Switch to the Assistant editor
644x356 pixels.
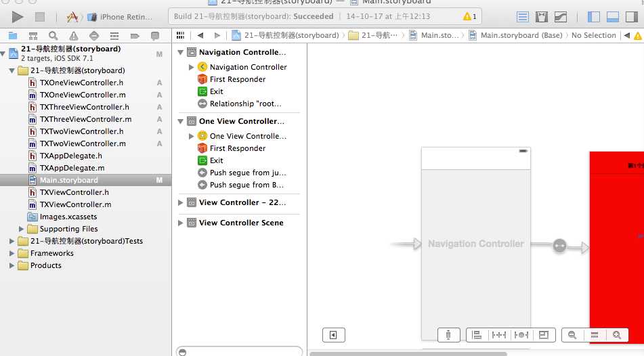[x=541, y=17]
